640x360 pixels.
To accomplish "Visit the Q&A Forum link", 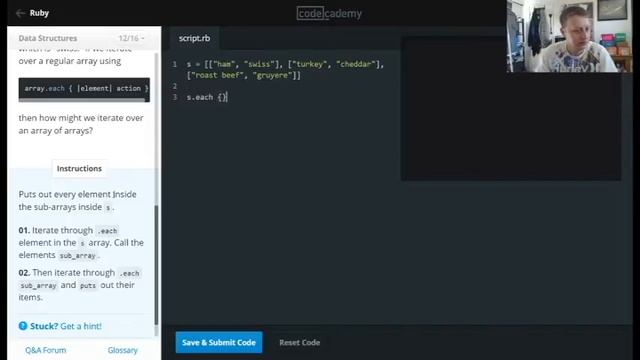I will point(45,350).
